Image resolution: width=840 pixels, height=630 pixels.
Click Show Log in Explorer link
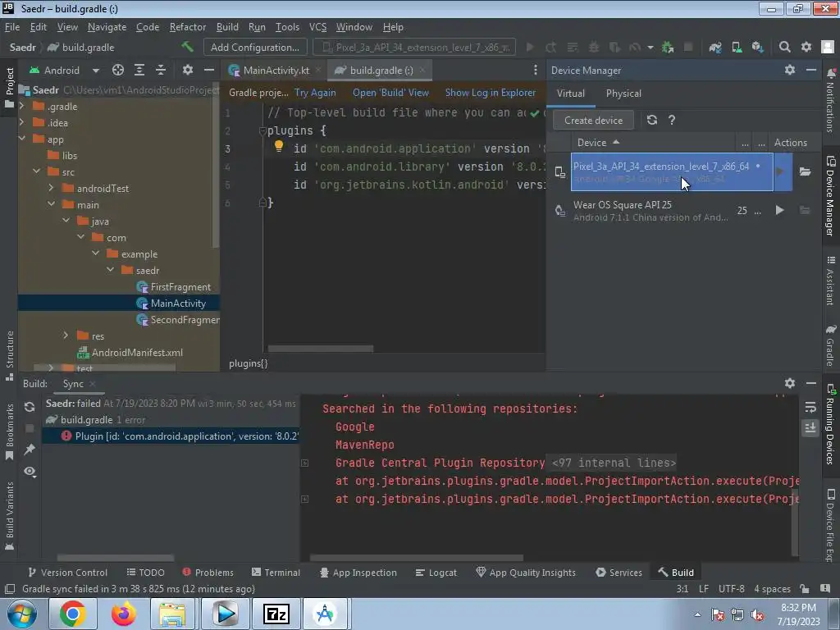[491, 93]
